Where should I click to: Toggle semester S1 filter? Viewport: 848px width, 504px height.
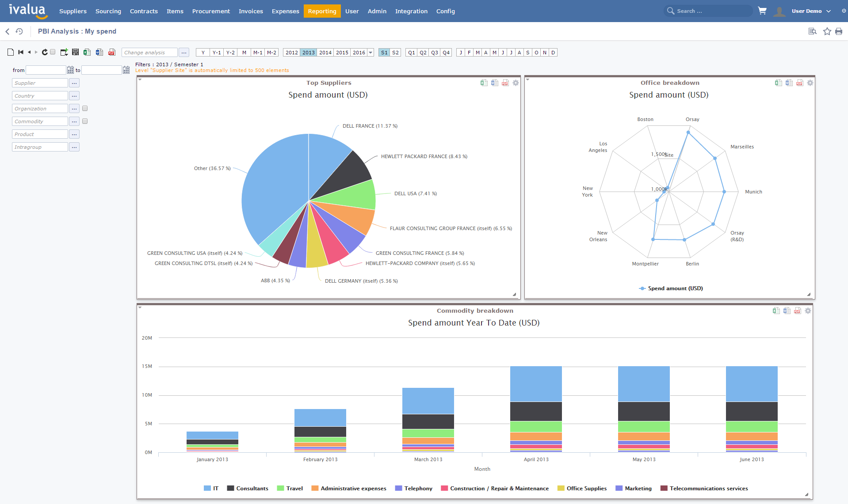click(384, 53)
